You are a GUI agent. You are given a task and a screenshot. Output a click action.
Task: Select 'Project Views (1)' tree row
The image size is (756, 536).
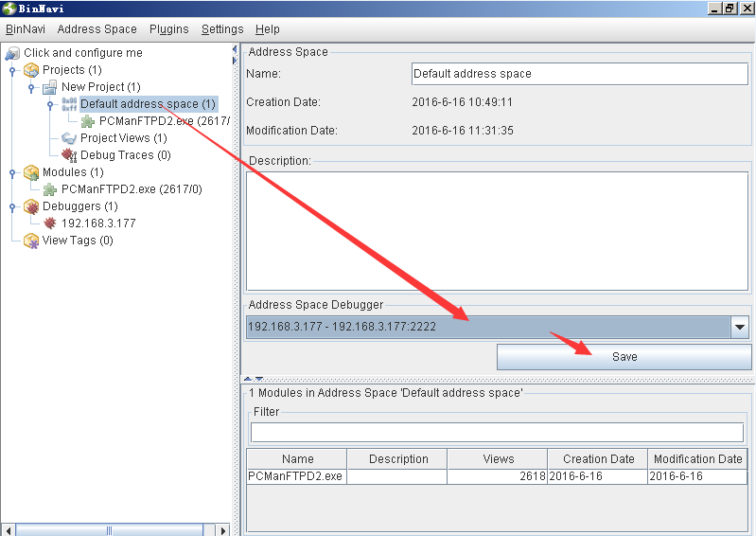(x=123, y=138)
